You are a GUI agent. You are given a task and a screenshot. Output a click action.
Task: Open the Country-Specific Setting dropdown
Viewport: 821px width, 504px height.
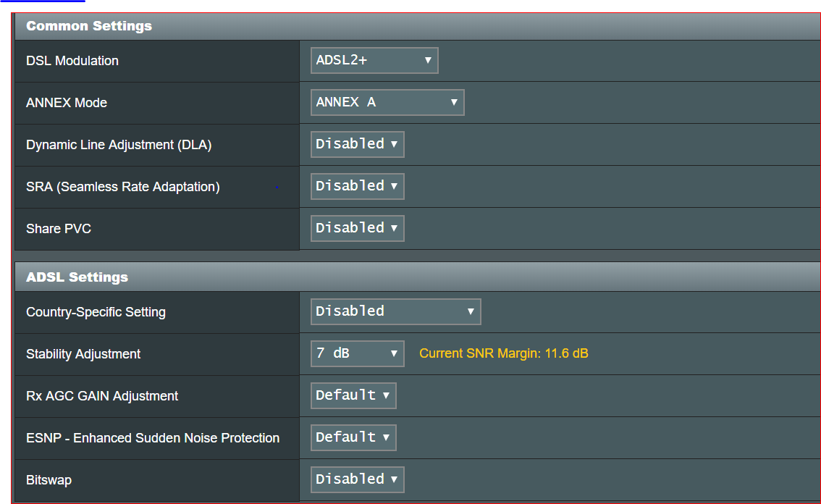pyautogui.click(x=395, y=311)
